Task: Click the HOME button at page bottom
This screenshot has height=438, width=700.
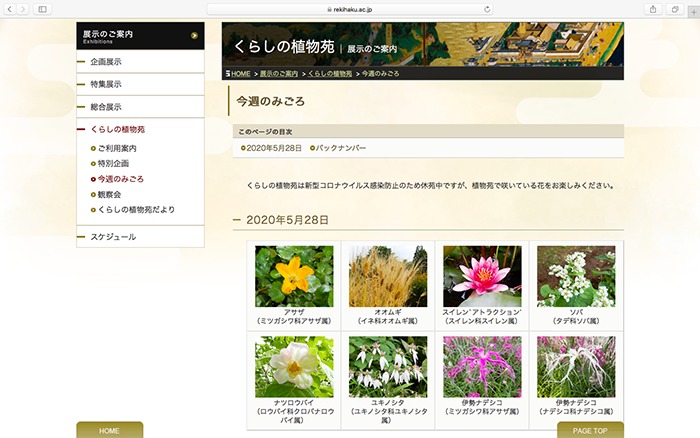Action: 110,430
